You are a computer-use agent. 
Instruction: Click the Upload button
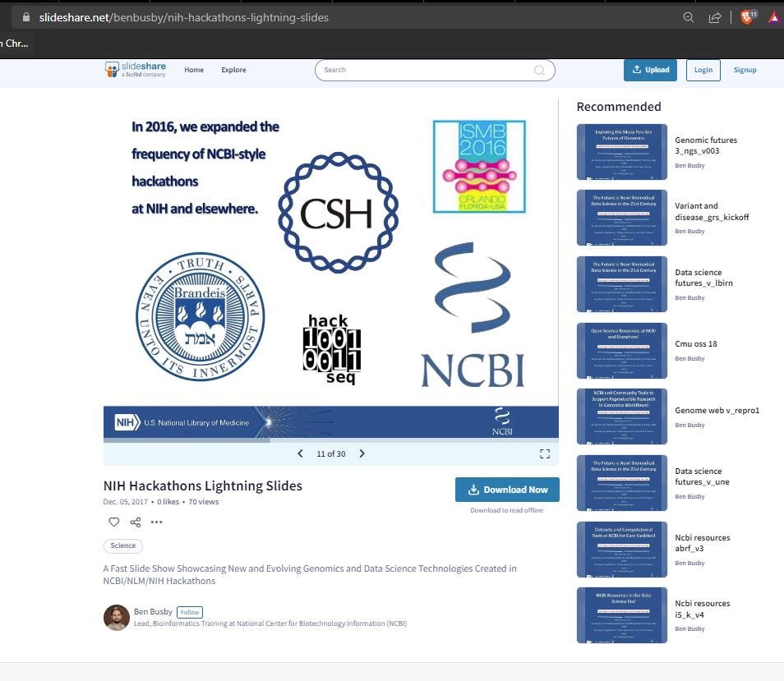pyautogui.click(x=650, y=70)
